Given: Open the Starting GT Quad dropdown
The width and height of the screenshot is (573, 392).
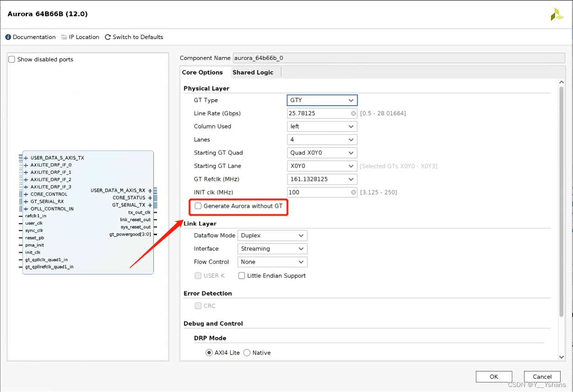Looking at the screenshot, I should tap(322, 153).
